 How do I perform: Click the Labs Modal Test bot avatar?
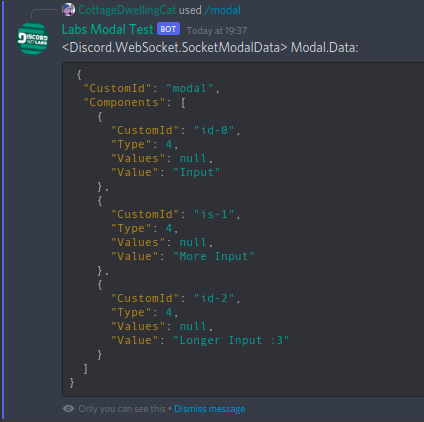(33, 38)
